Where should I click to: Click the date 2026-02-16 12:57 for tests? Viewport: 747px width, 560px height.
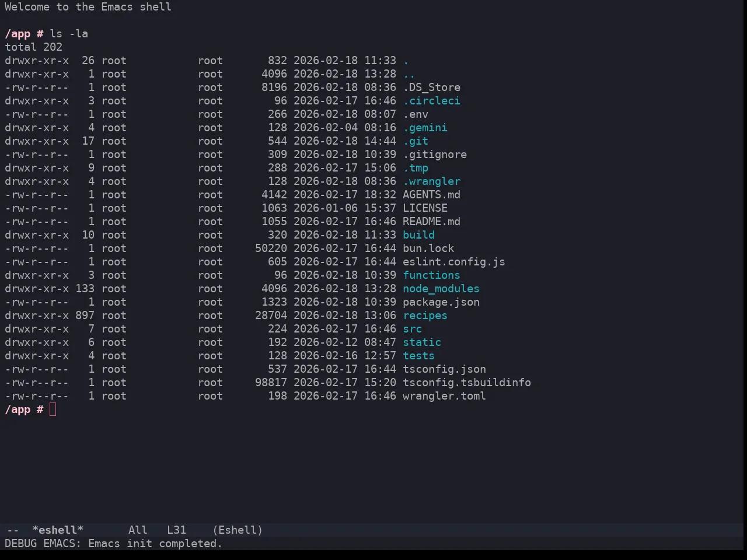[x=345, y=356]
